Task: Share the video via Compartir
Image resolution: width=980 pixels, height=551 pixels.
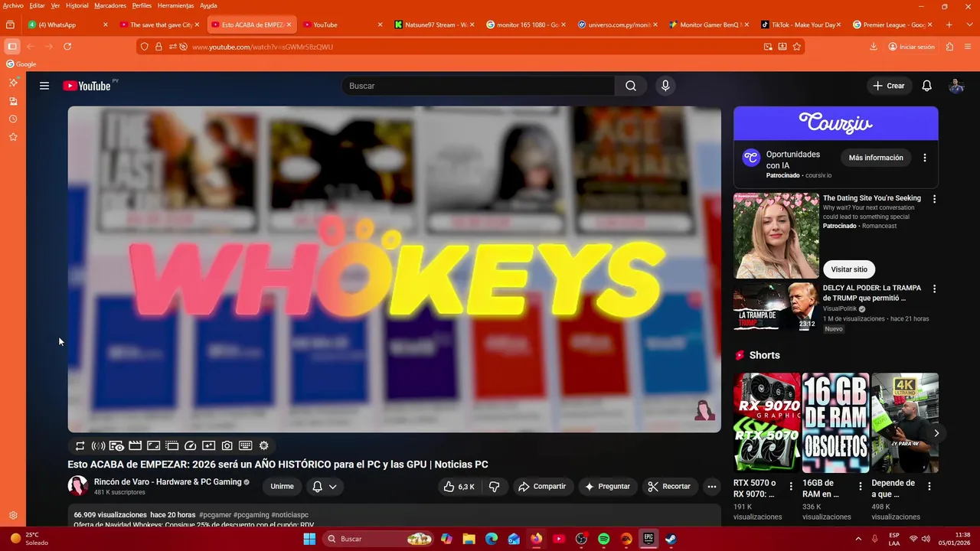Action: click(542, 487)
